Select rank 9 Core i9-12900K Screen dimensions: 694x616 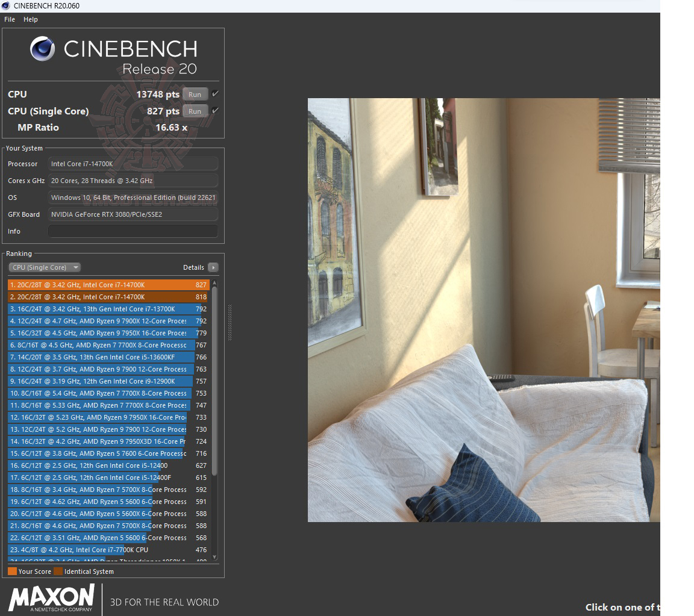[x=108, y=381]
